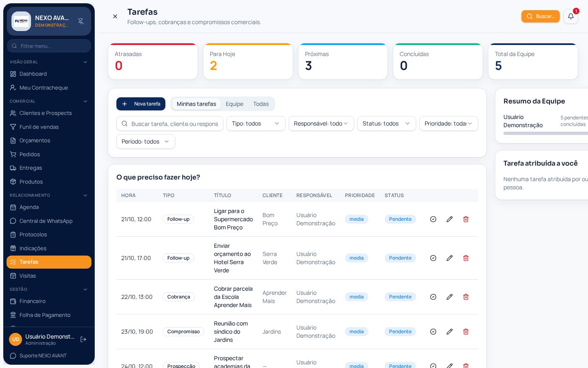
Task: Edit the Hotel Serra Verde task with the pencil
Action: (x=450, y=258)
